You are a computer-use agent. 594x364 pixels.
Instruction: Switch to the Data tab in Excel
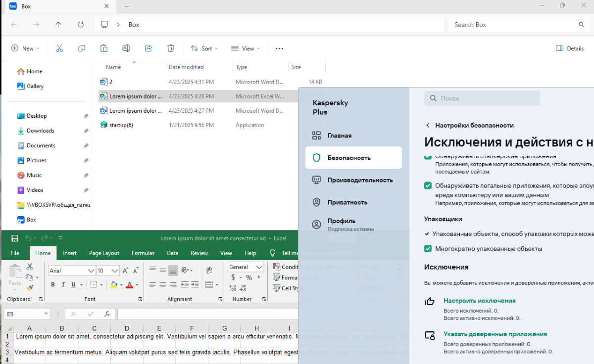[172, 253]
